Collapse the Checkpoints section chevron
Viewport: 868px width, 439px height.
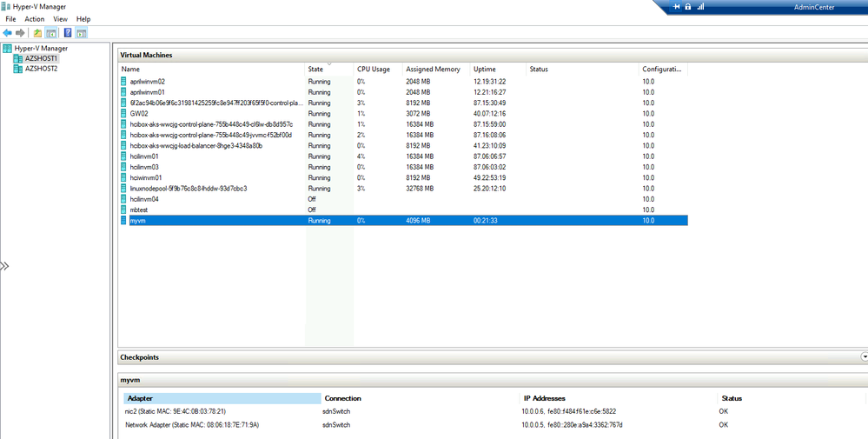tap(865, 357)
